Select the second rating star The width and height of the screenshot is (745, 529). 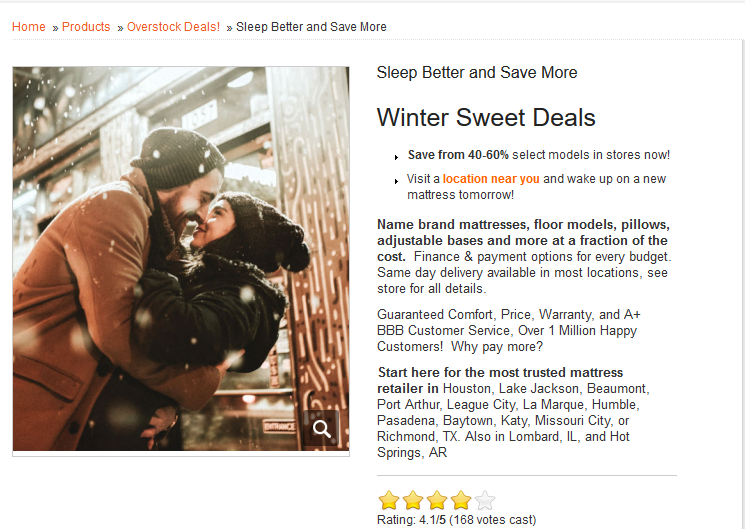click(413, 500)
